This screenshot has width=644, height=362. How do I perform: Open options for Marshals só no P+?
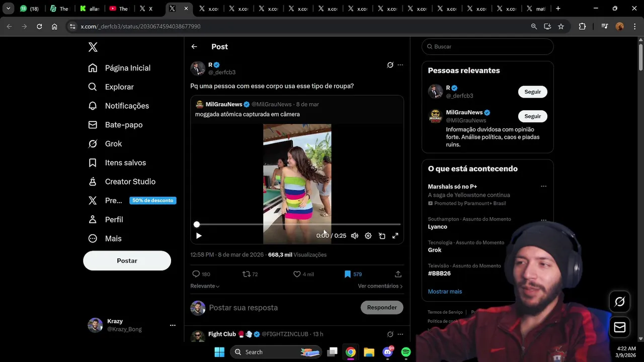(543, 187)
